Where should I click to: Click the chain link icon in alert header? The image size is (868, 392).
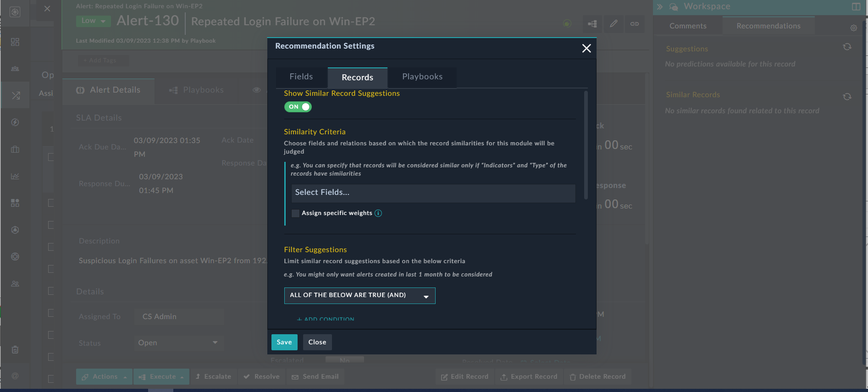(x=635, y=24)
